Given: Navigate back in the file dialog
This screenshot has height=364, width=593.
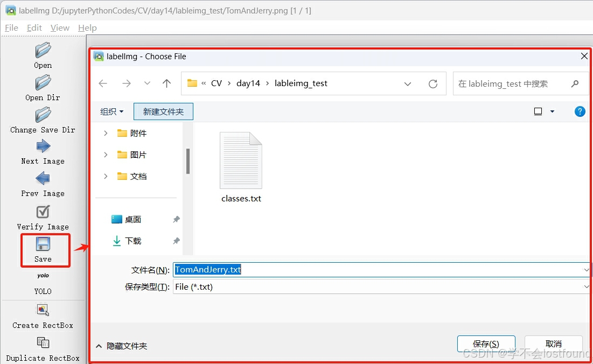Looking at the screenshot, I should click(x=103, y=83).
